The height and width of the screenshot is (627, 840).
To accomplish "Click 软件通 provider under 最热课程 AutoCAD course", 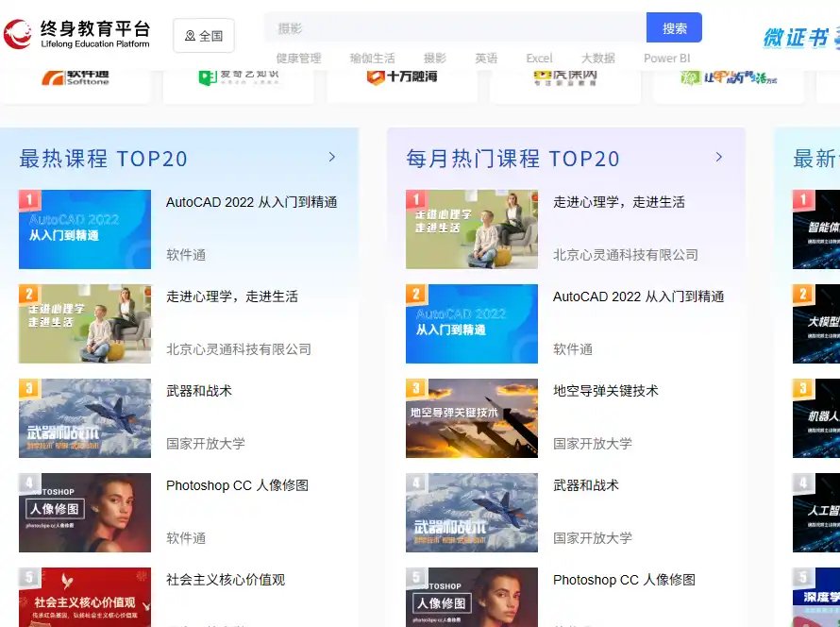I will point(186,255).
